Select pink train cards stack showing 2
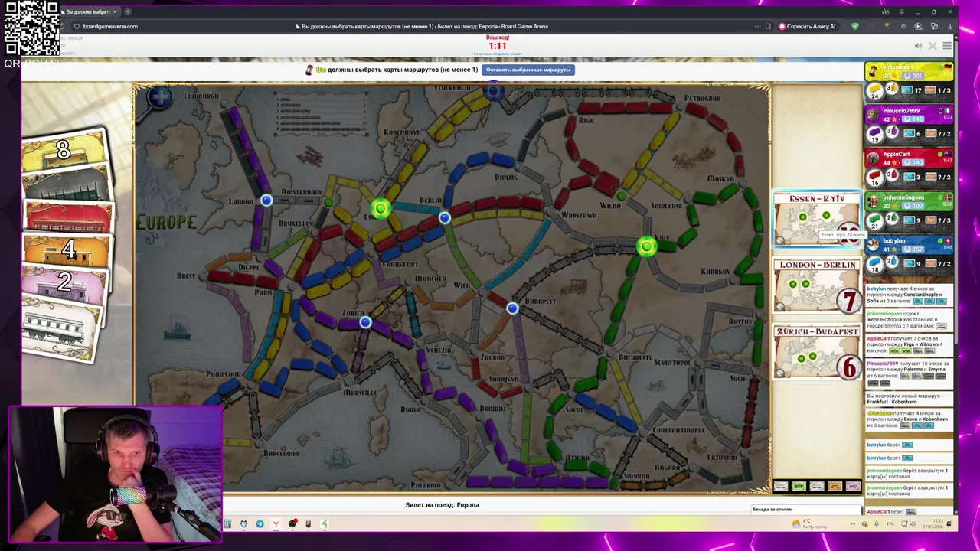Viewport: 980px width, 551px height. point(64,283)
